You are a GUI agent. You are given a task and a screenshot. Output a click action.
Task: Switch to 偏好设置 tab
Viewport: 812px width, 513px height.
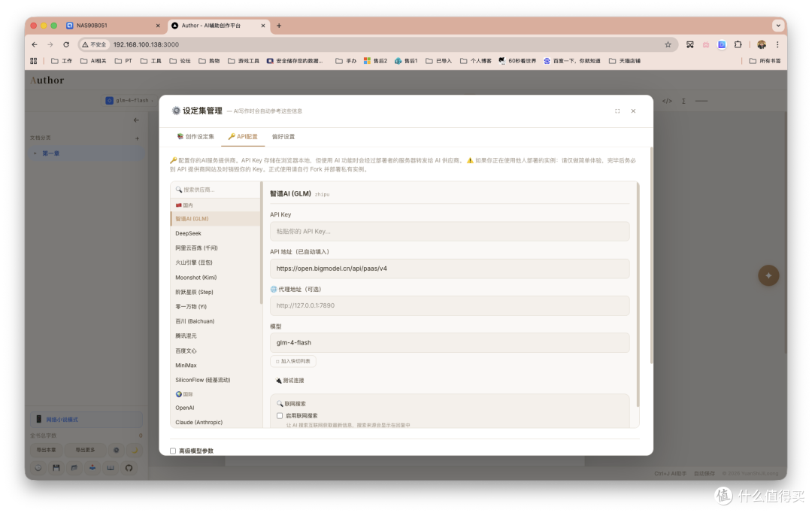click(283, 137)
